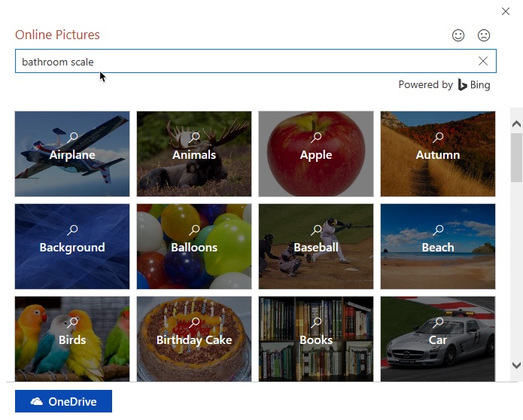The height and width of the screenshot is (420, 523).
Task: Click the OneDrive cloud icon
Action: [36, 402]
